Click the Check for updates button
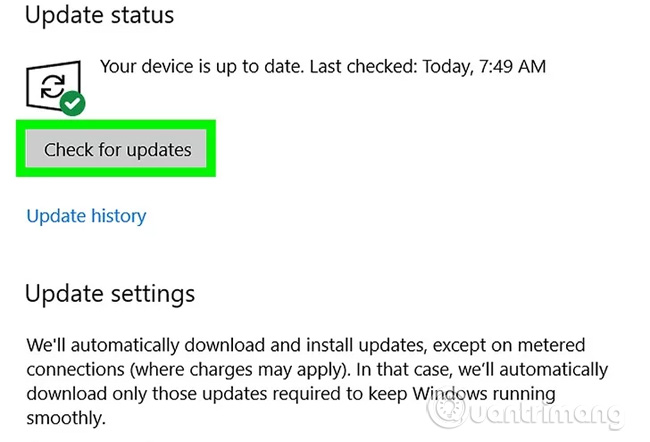The width and height of the screenshot is (650, 442). click(117, 150)
